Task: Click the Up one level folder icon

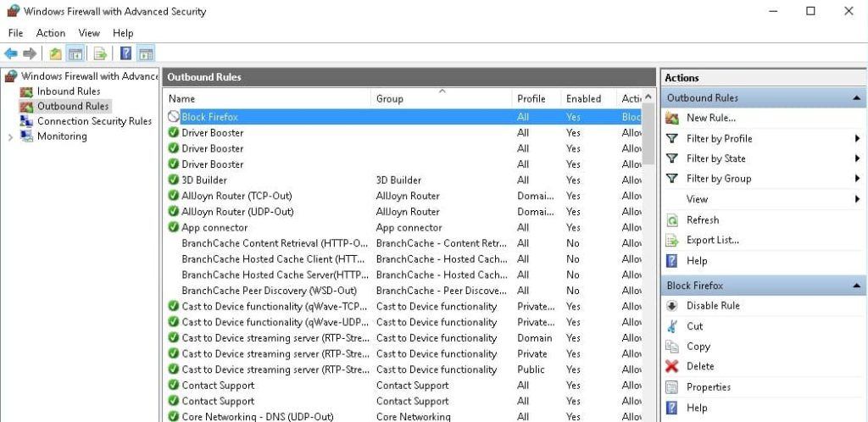Action: [55, 53]
